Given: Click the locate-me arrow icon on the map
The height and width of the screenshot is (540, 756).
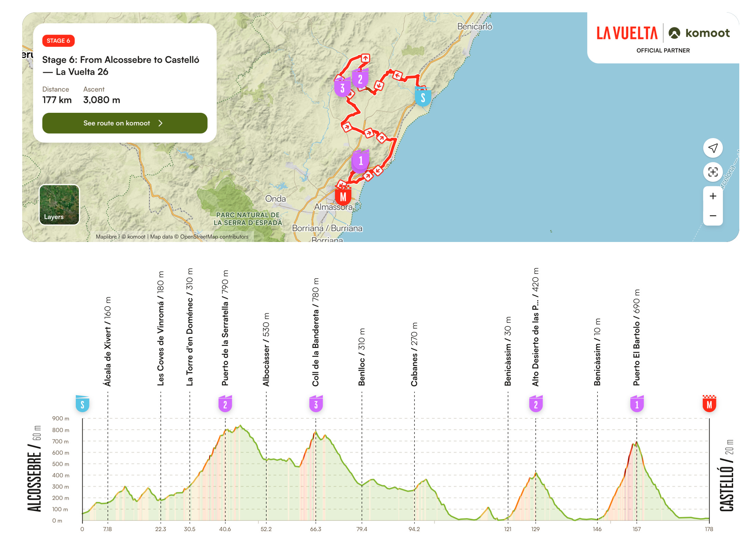Looking at the screenshot, I should [x=713, y=148].
